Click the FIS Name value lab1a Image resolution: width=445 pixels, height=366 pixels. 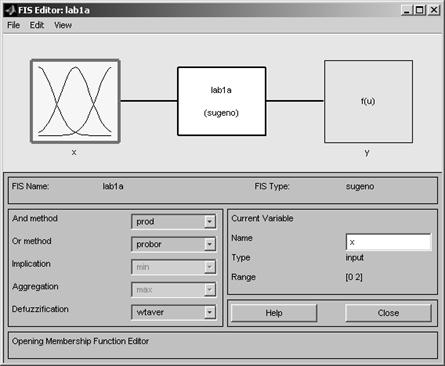[x=113, y=186]
